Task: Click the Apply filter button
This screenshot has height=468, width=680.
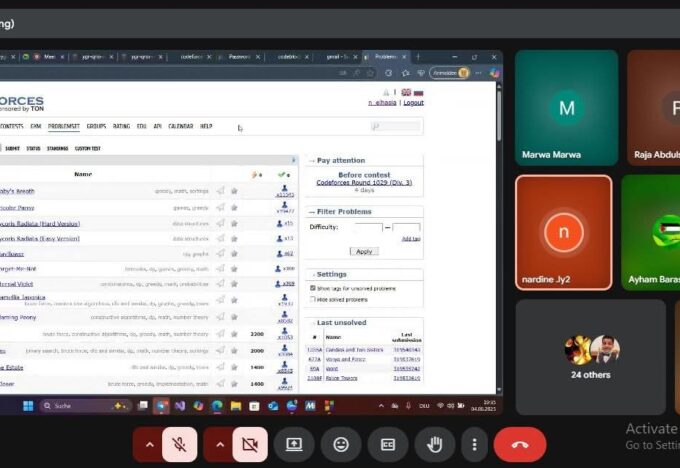Action: pos(365,251)
